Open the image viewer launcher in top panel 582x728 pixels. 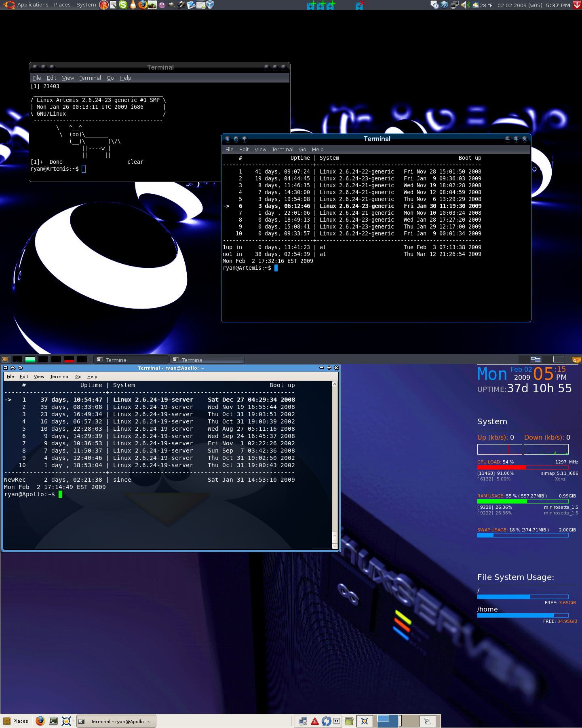(152, 5)
